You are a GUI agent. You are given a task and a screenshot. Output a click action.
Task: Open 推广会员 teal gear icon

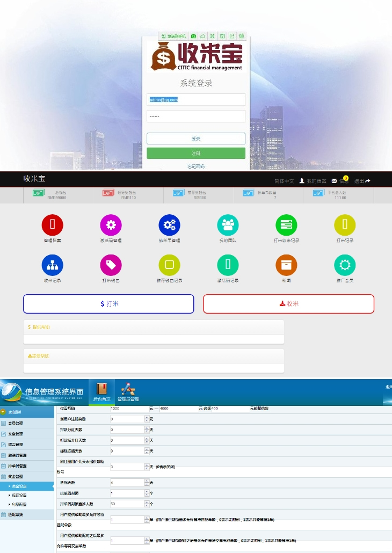click(x=345, y=265)
